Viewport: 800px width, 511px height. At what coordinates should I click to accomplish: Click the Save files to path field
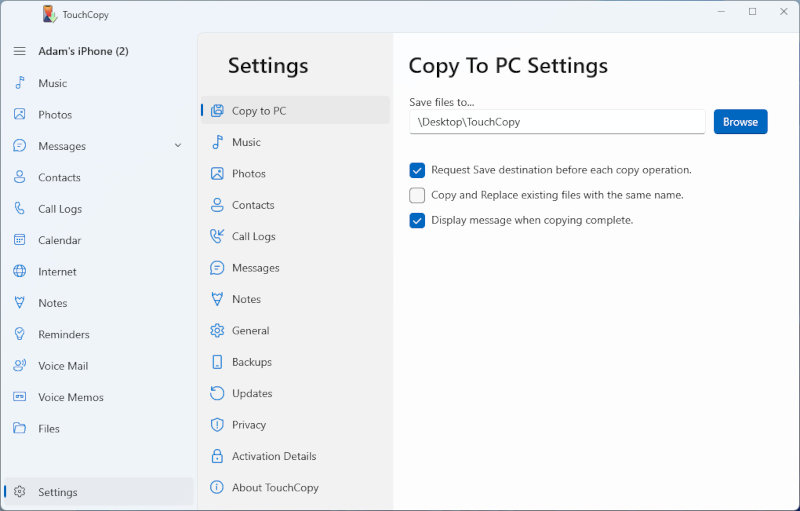coord(557,122)
